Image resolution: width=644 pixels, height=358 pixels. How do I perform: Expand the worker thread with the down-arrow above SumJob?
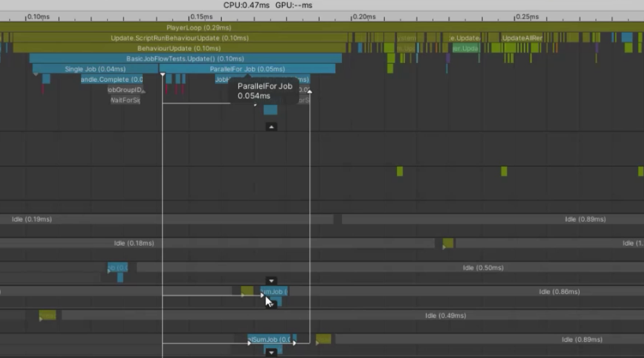point(271,281)
